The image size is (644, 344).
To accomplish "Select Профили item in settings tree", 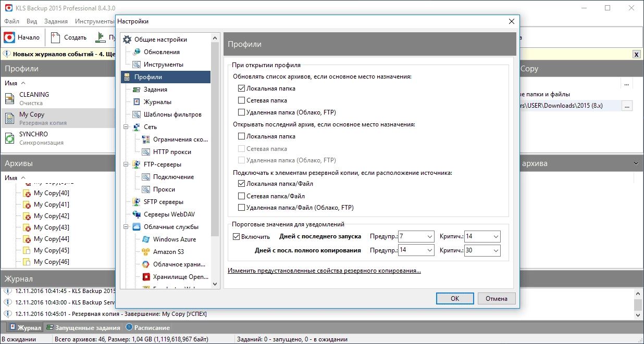I will point(166,77).
